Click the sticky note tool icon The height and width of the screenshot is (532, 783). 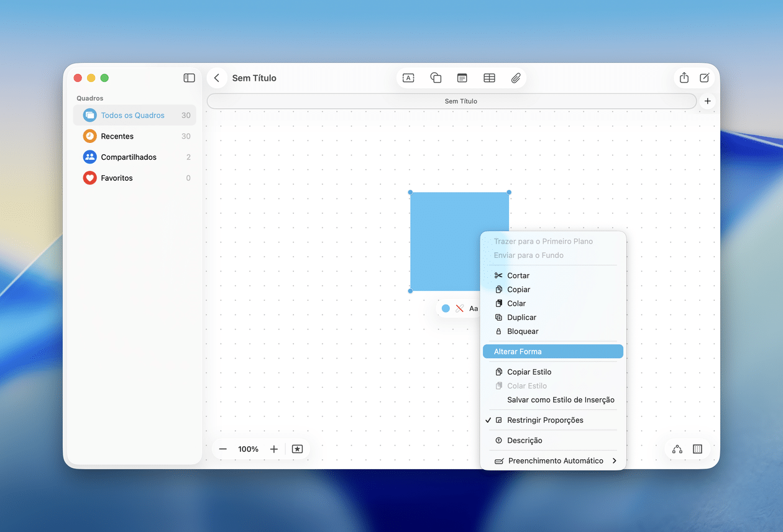click(462, 78)
